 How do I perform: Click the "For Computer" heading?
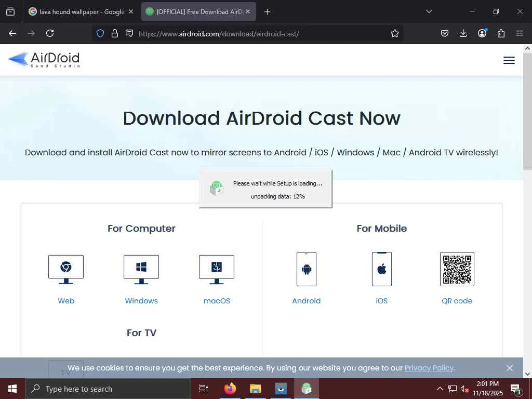[141, 229]
